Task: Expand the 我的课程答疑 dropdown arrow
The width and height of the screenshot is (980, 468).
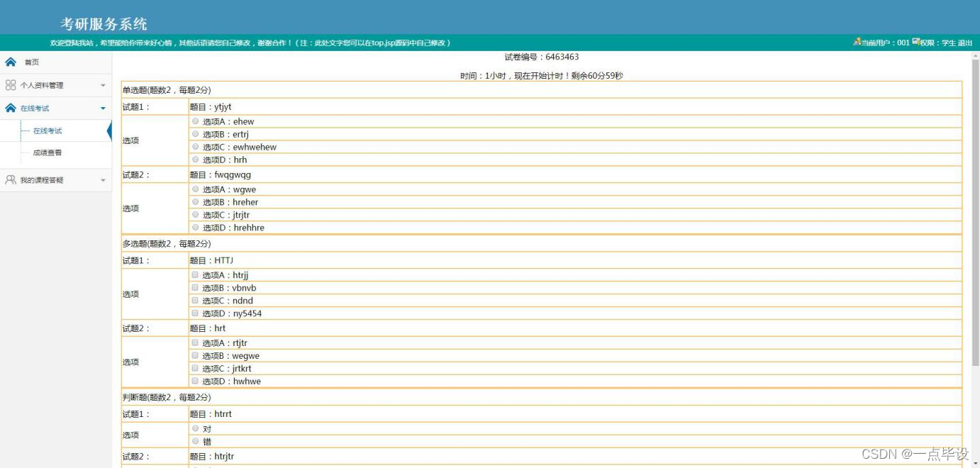Action: (103, 181)
